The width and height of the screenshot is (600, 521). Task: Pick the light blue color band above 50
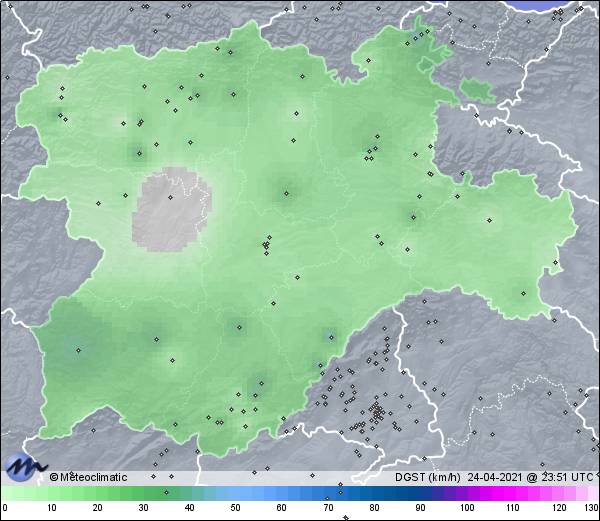pos(235,493)
